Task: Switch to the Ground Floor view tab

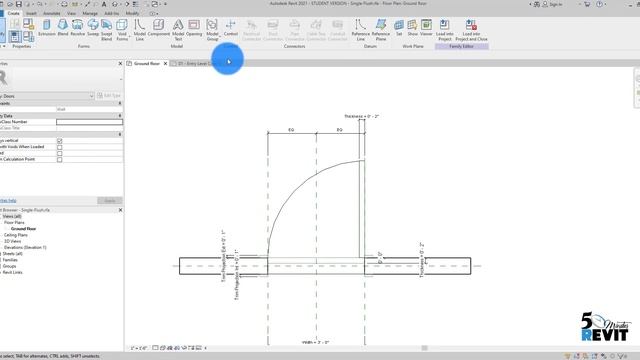Action: point(147,64)
